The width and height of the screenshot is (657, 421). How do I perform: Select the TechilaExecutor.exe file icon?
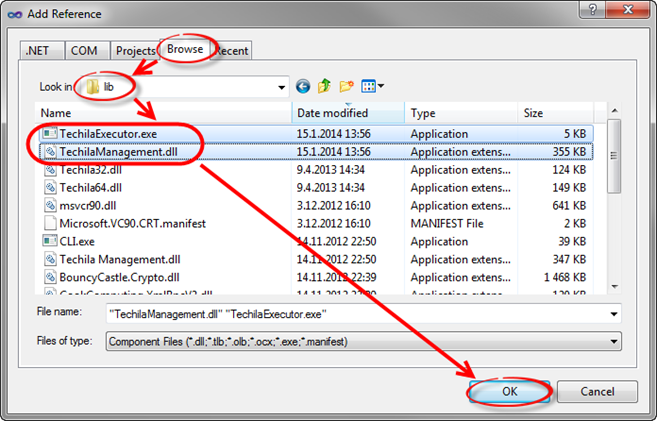(50, 133)
